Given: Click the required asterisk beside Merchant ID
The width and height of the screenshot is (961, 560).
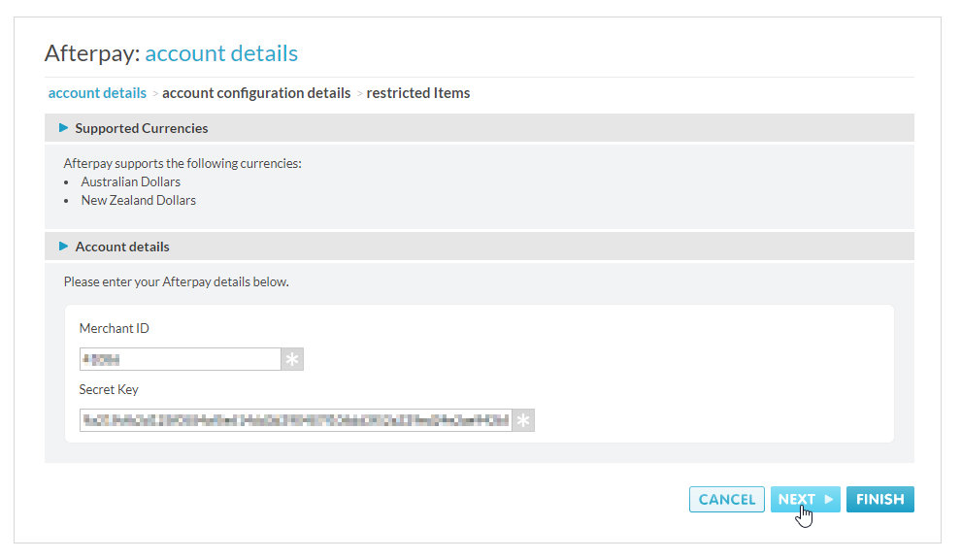Looking at the screenshot, I should click(x=292, y=359).
